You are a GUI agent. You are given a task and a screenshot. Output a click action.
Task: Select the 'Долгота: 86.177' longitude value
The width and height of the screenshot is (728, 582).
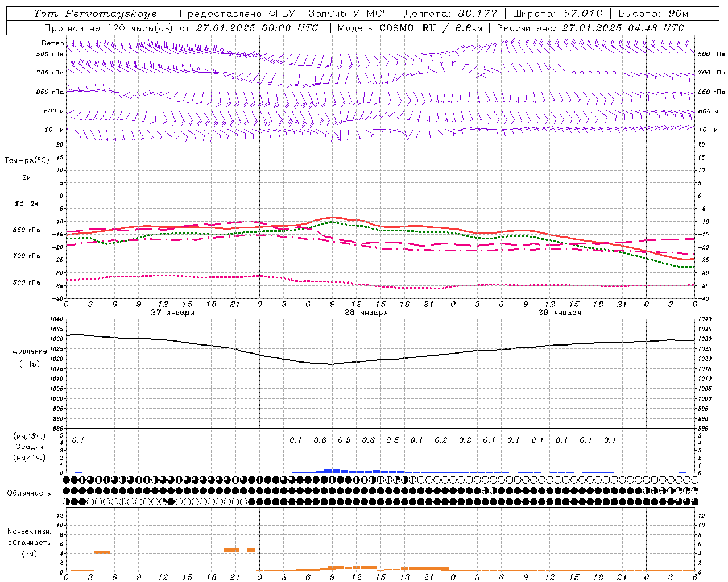tap(451, 14)
